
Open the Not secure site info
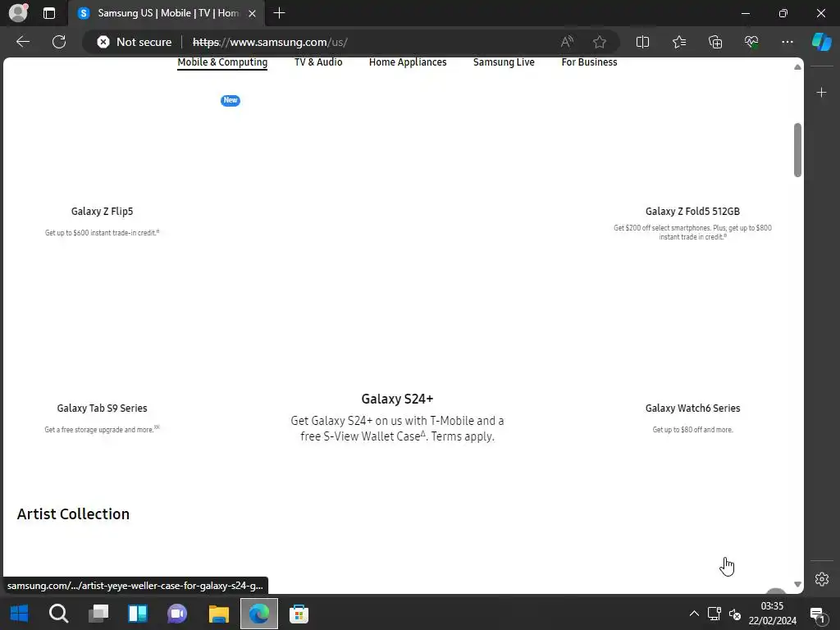[x=134, y=42]
